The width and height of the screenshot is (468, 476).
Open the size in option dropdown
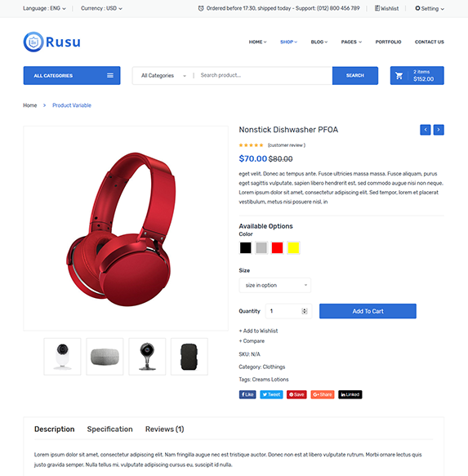click(275, 285)
